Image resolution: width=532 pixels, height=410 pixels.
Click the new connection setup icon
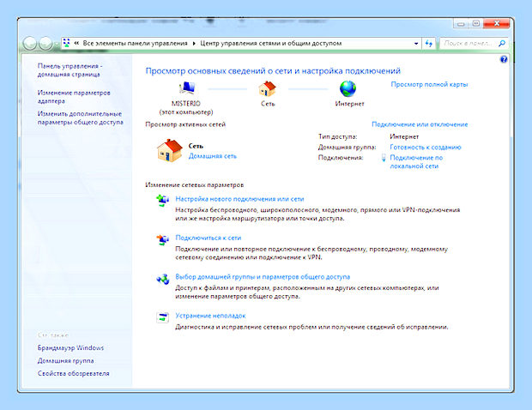(x=162, y=201)
